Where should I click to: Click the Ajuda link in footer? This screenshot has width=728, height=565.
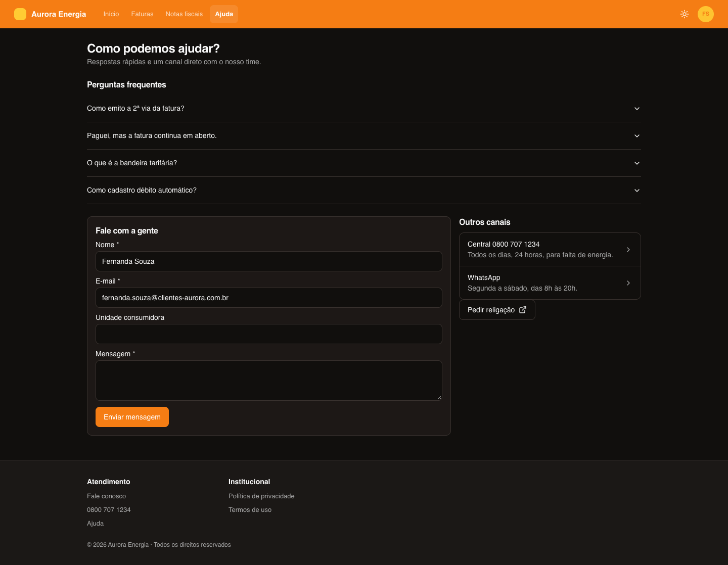point(95,524)
